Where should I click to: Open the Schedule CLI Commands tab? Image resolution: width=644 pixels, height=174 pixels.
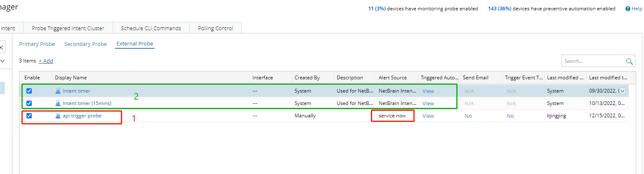(151, 29)
